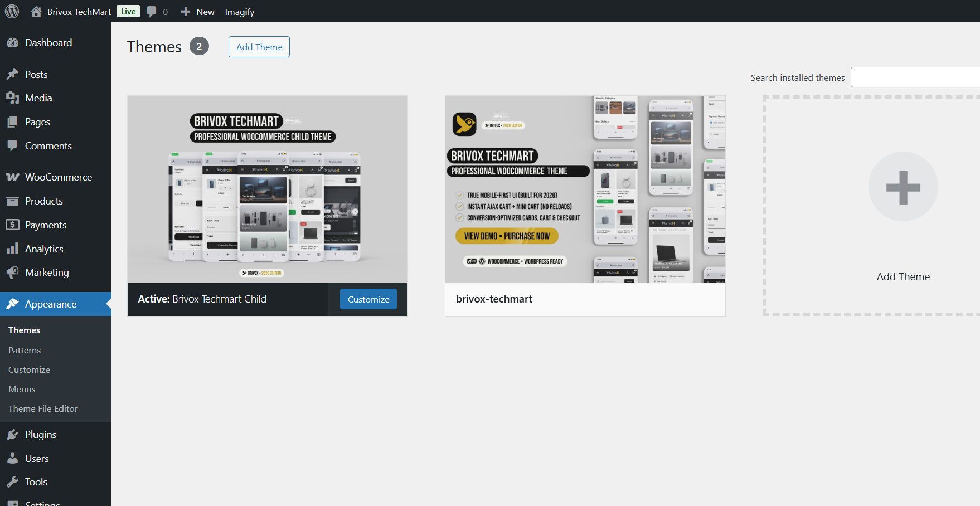
Task: Click the Add Theme button
Action: click(x=259, y=47)
